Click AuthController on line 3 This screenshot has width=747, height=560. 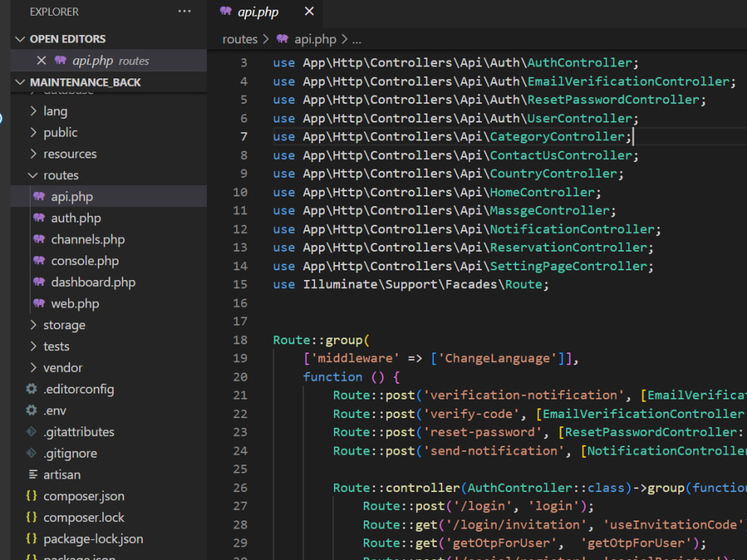pos(580,63)
